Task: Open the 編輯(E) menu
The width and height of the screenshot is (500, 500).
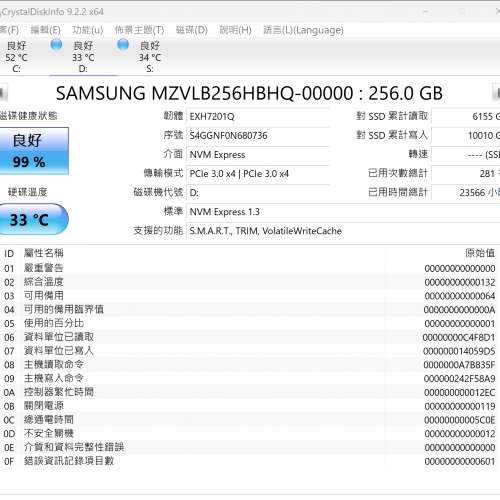Action: pos(45,30)
